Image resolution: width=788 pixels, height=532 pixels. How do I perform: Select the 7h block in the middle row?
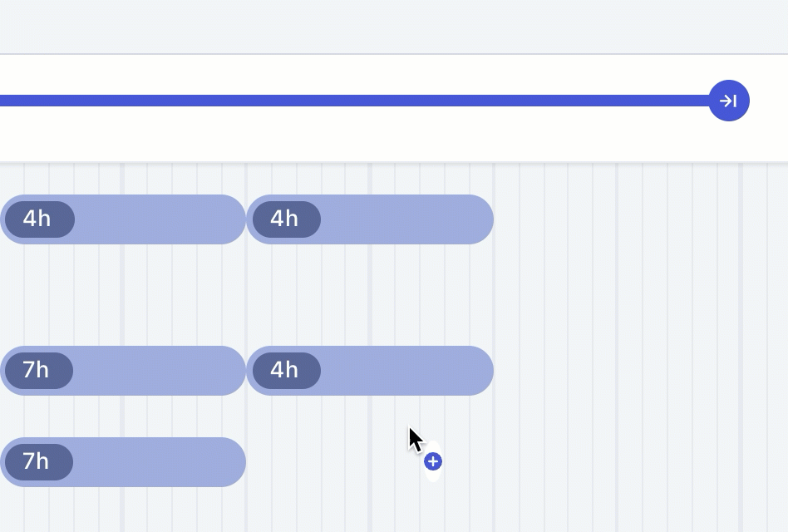158,371
